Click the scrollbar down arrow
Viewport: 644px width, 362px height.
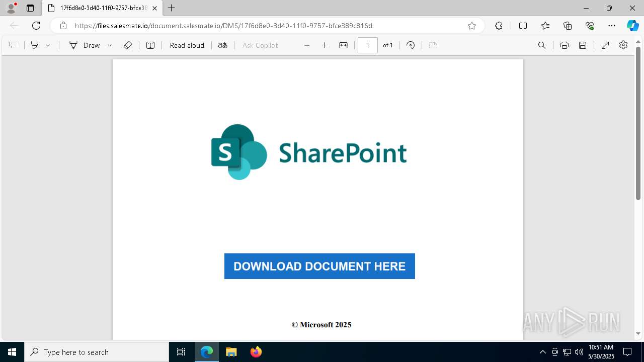(x=638, y=333)
